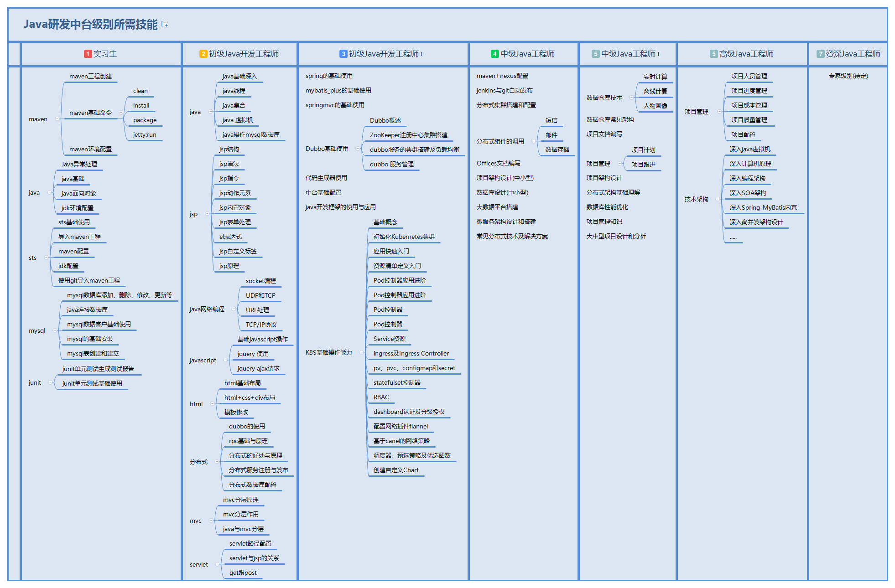Collapse the maven branch in 实习生 column
Viewport: 895px width, 588px height.
pyautogui.click(x=57, y=119)
